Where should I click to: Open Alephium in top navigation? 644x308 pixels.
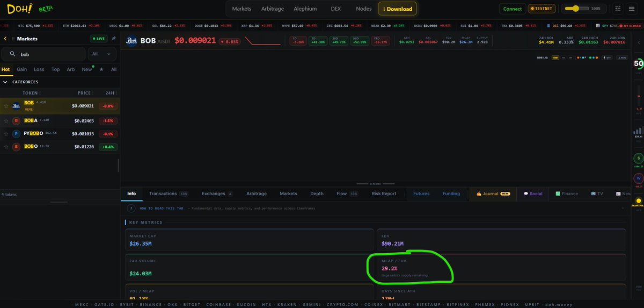pos(305,9)
